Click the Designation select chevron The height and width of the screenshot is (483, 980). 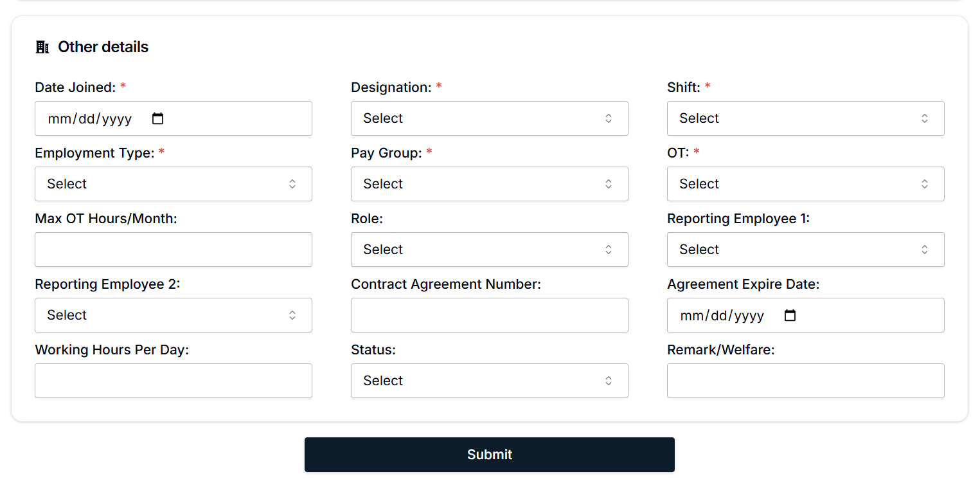(x=608, y=118)
